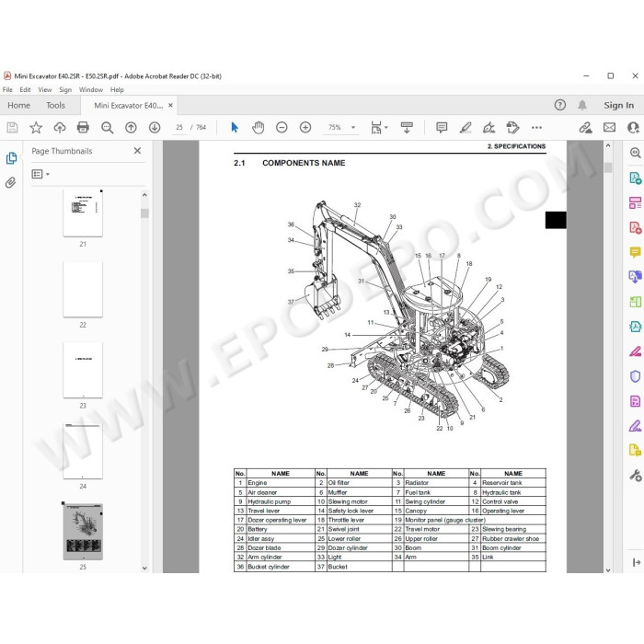
Task: Select the highlighter pen tool
Action: point(466,128)
